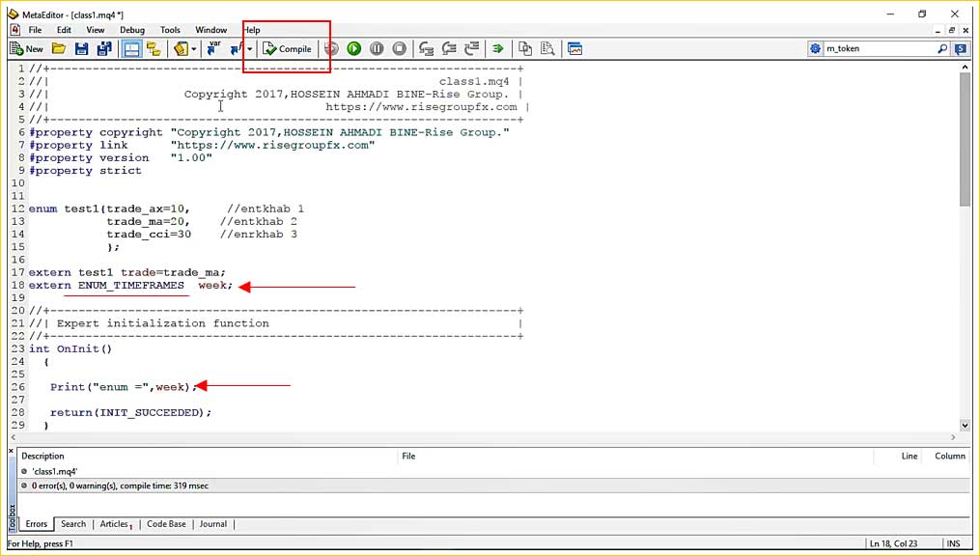980x556 pixels.
Task: Open the Tools menu
Action: click(170, 29)
